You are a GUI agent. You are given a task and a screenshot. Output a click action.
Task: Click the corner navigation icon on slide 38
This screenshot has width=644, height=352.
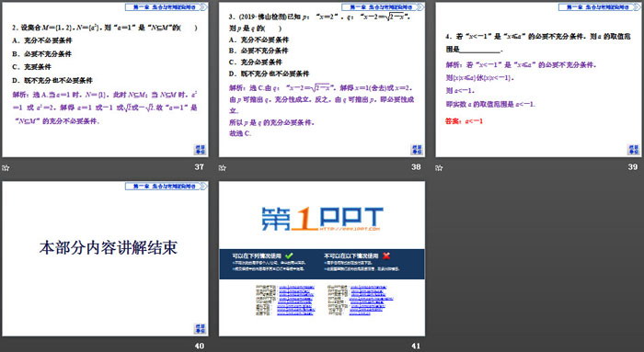(417, 149)
